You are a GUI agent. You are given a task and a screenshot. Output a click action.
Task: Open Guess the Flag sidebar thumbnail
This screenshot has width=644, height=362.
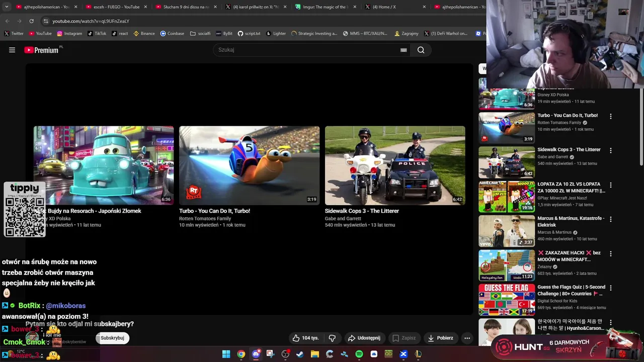[x=507, y=300]
